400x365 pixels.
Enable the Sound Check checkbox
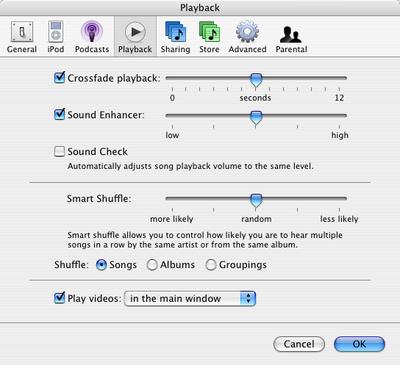[x=59, y=151]
